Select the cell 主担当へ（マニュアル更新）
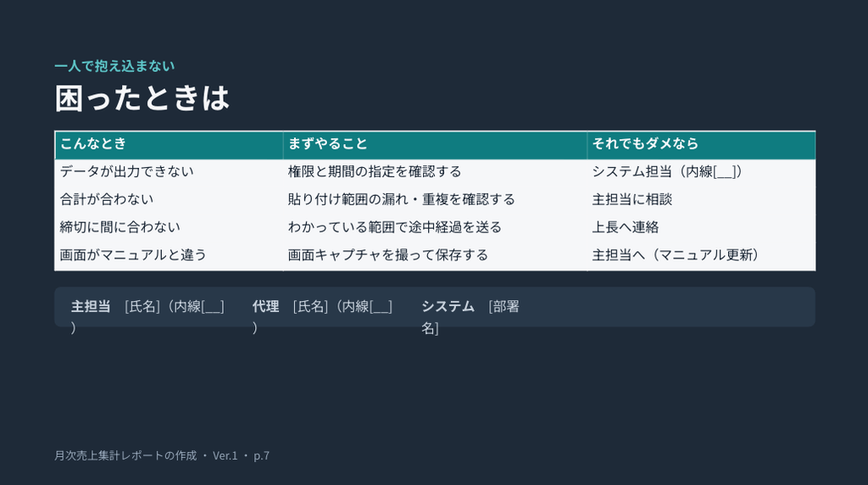The image size is (868, 485). (701, 256)
